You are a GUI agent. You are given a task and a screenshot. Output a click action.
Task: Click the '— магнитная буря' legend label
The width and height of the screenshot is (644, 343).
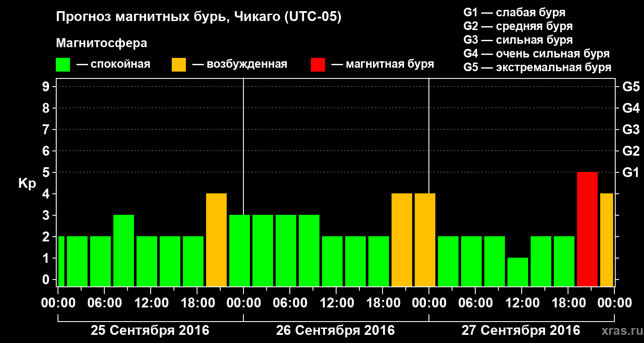click(x=383, y=64)
